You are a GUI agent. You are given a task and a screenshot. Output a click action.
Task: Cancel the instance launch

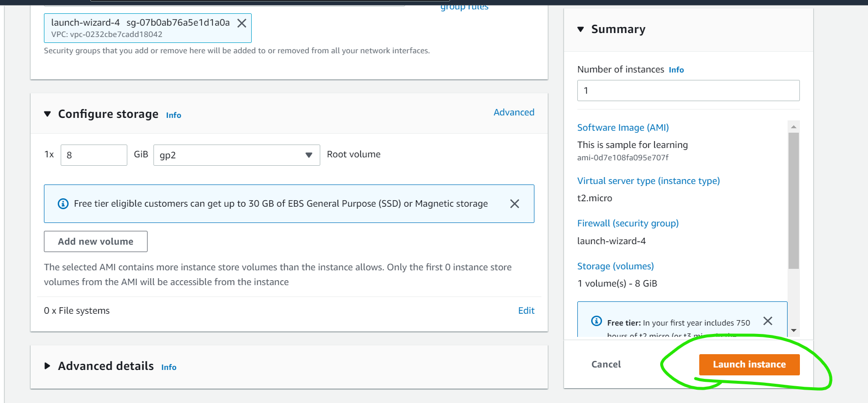click(606, 365)
